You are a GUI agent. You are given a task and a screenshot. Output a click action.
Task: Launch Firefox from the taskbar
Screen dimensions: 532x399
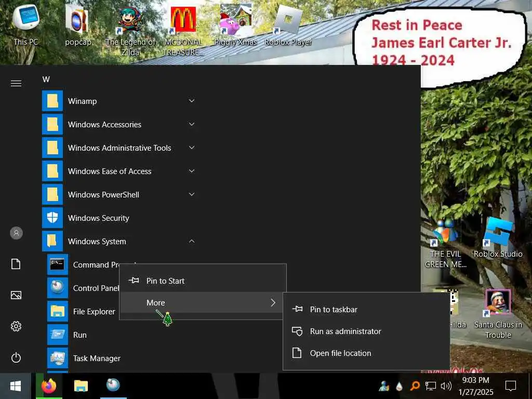pos(49,386)
